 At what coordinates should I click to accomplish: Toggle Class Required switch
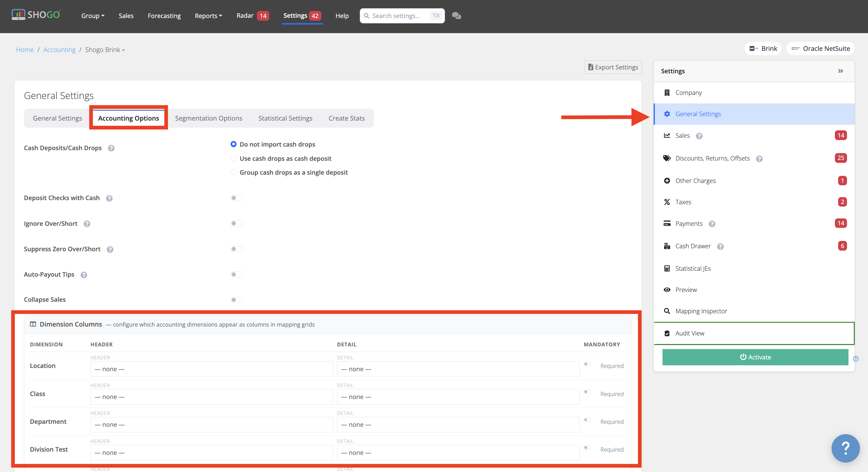587,392
